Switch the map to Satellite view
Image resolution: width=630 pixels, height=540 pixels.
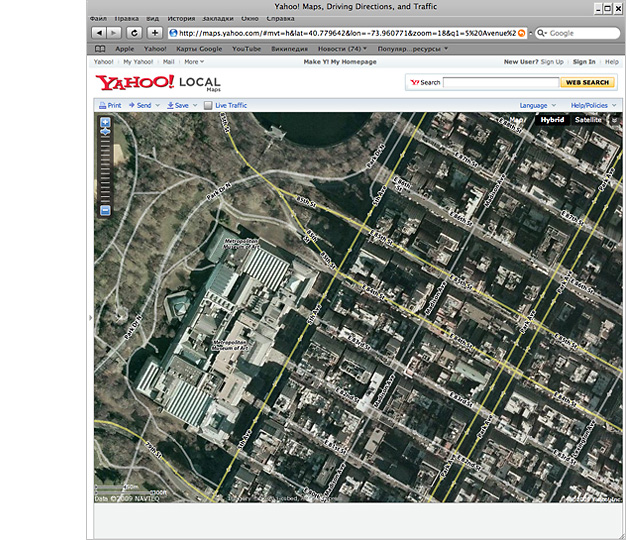coord(588,120)
